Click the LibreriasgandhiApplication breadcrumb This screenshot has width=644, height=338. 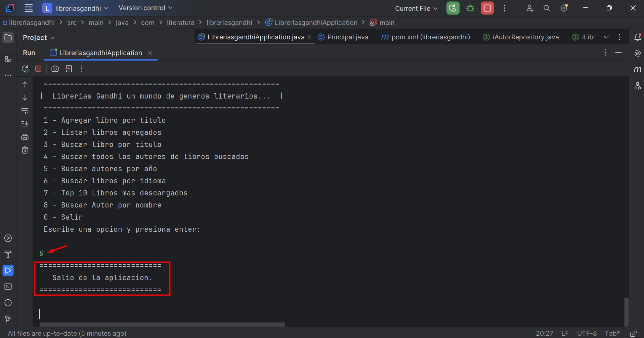point(311,23)
